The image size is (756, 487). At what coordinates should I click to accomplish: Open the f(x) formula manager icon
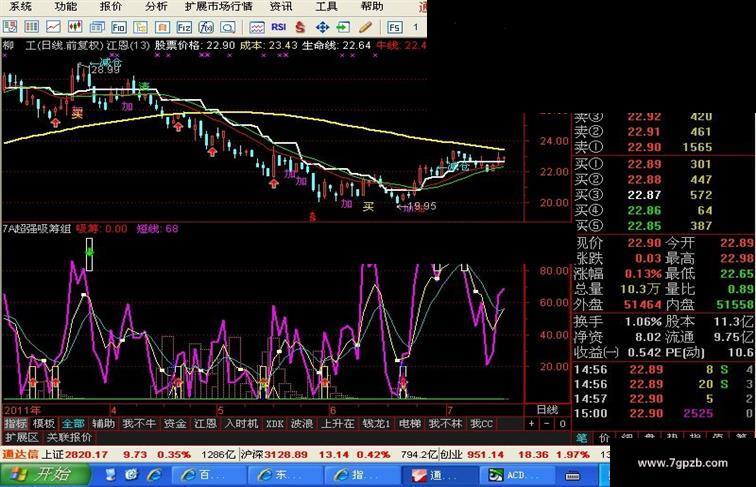tap(206, 27)
